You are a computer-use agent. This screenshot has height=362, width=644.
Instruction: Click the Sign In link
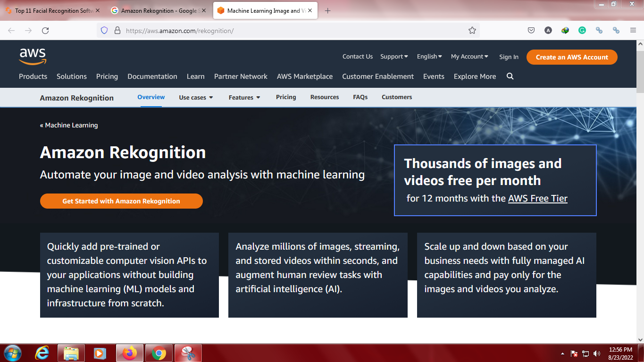pyautogui.click(x=509, y=57)
